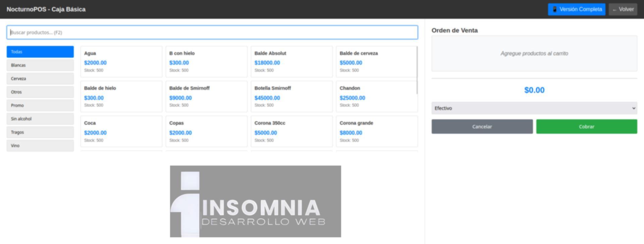Add Corona 350cc to the cart

coord(291,131)
